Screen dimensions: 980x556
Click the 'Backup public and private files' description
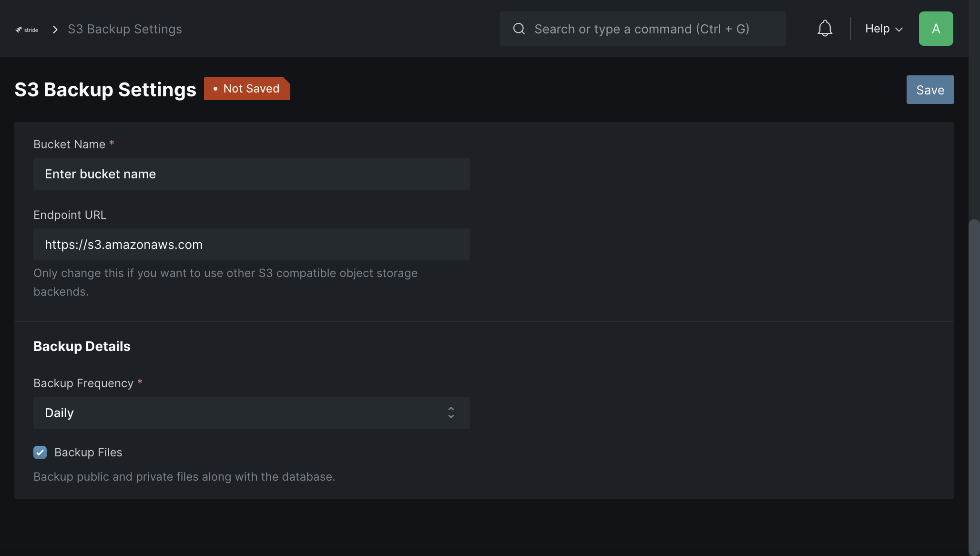184,477
